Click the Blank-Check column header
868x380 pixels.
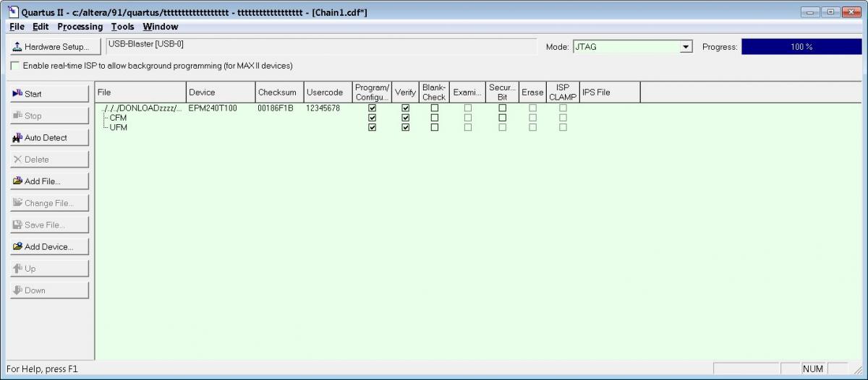[x=434, y=92]
